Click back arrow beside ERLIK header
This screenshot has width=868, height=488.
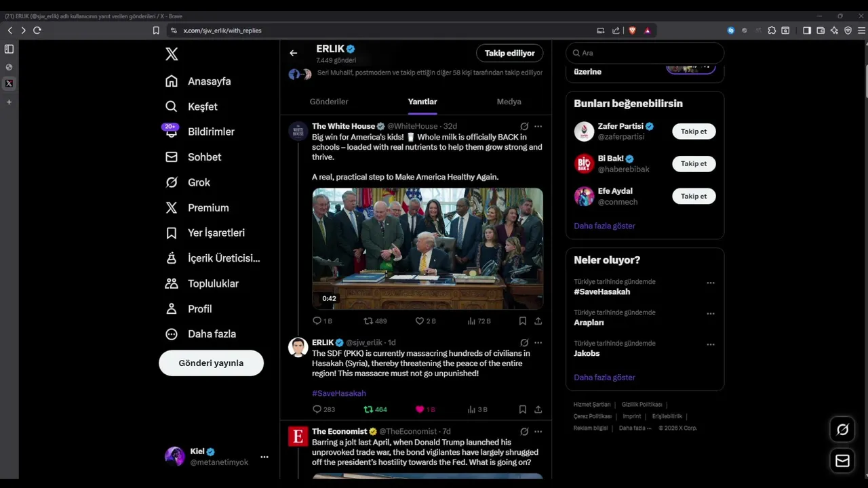(293, 53)
